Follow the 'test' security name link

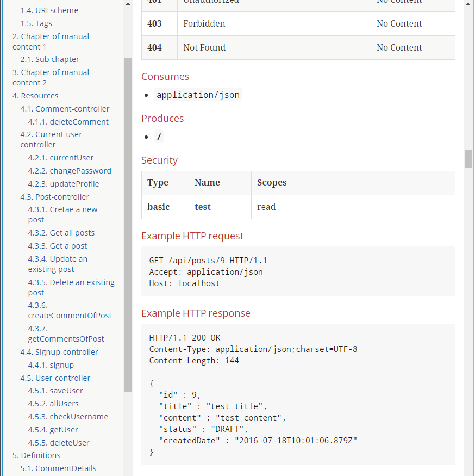point(203,207)
